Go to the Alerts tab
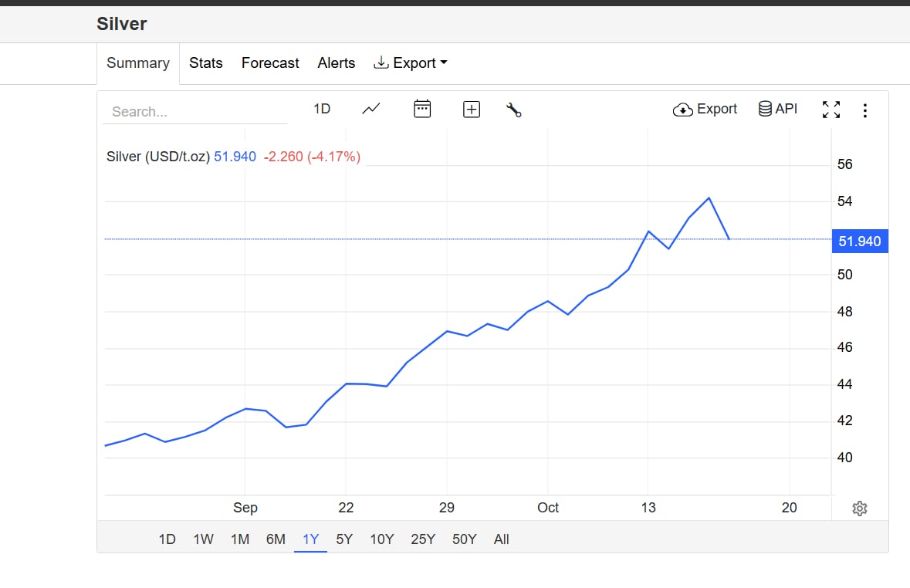The width and height of the screenshot is (910, 588). [337, 63]
